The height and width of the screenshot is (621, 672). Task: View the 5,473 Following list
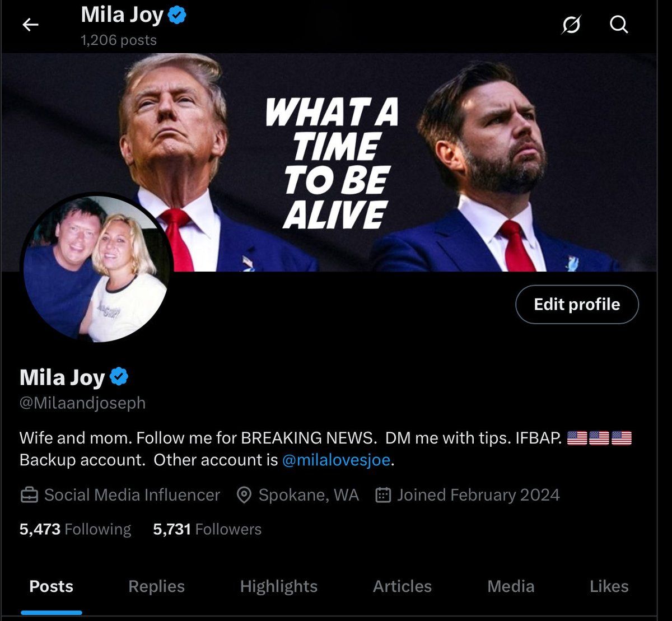(75, 529)
